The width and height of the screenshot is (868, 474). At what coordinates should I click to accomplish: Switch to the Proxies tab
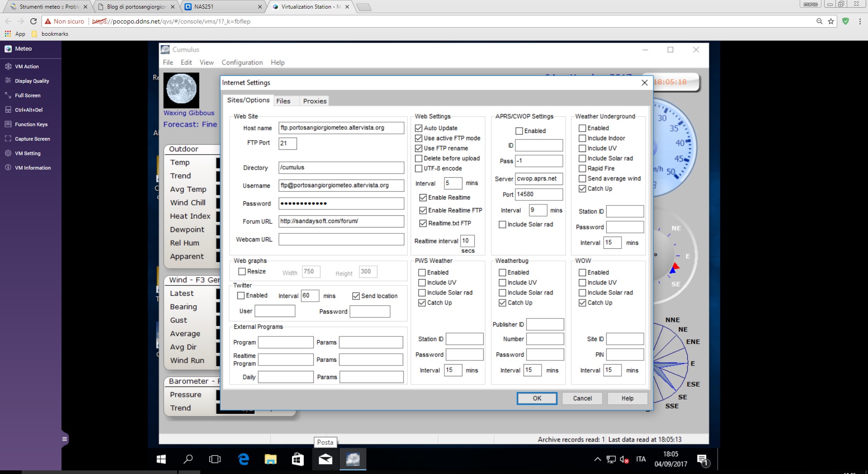[315, 101]
